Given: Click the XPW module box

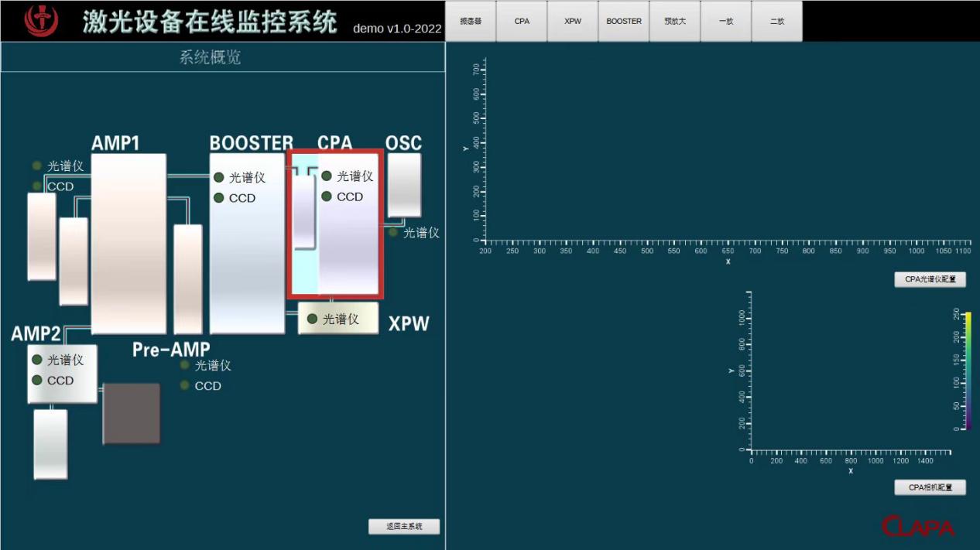Looking at the screenshot, I should [x=338, y=319].
